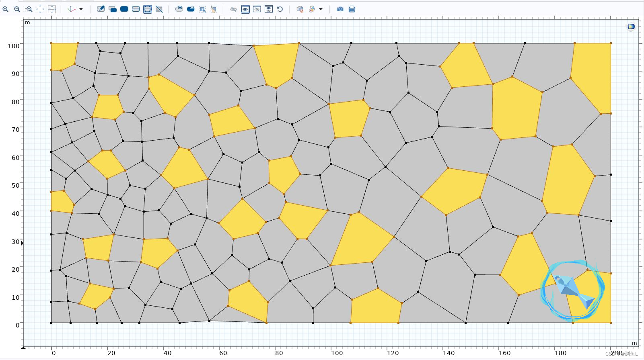Click the Reset Hiding circular arrow icon
Image resolution: width=644 pixels, height=360 pixels.
click(x=280, y=9)
